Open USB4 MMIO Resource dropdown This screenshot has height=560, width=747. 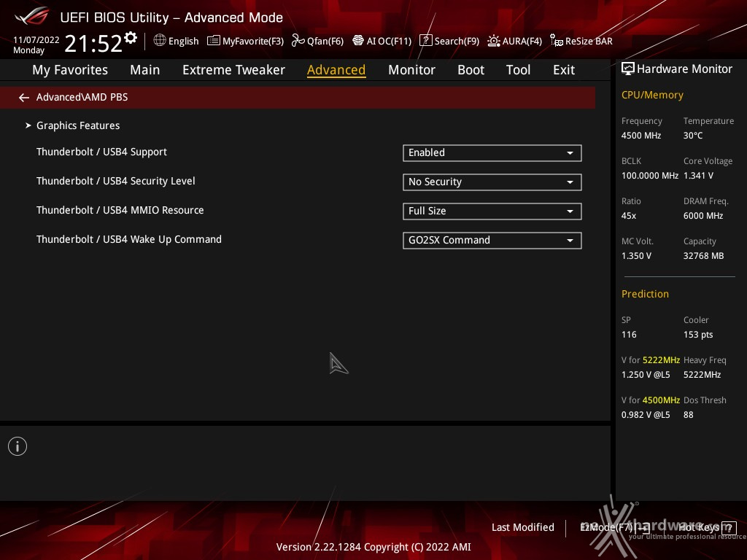492,211
